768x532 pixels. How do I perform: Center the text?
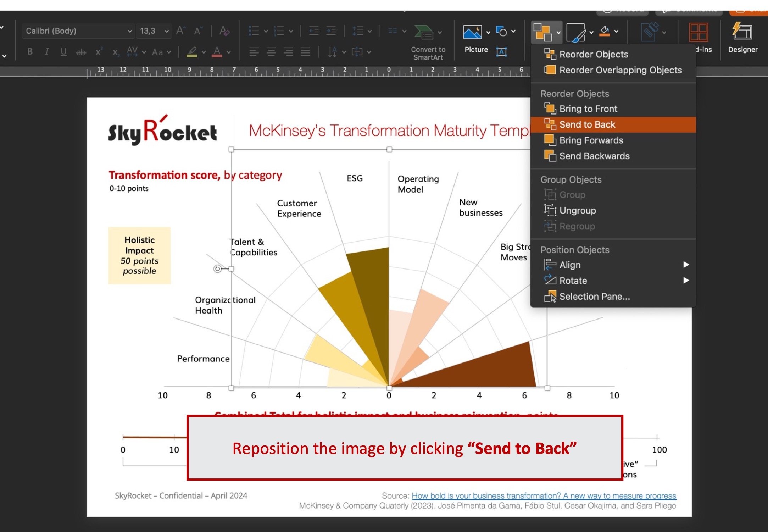pos(271,52)
